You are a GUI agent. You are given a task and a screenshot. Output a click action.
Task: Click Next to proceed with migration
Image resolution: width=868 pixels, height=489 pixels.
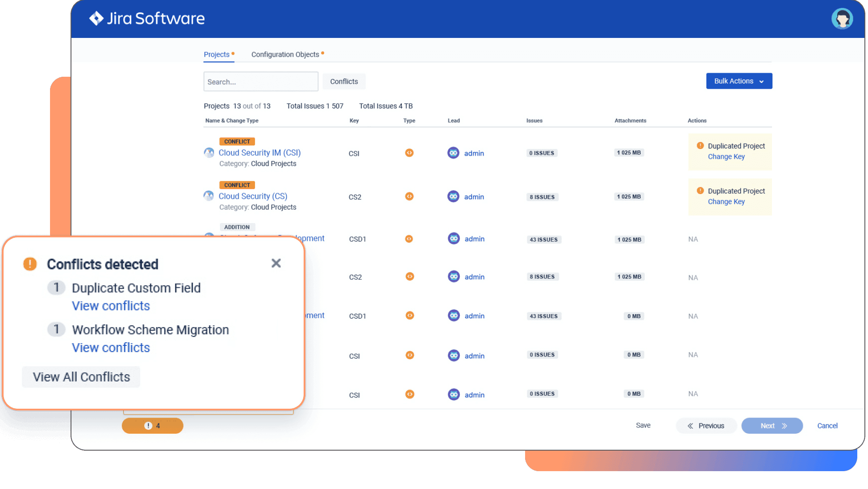[x=772, y=425]
